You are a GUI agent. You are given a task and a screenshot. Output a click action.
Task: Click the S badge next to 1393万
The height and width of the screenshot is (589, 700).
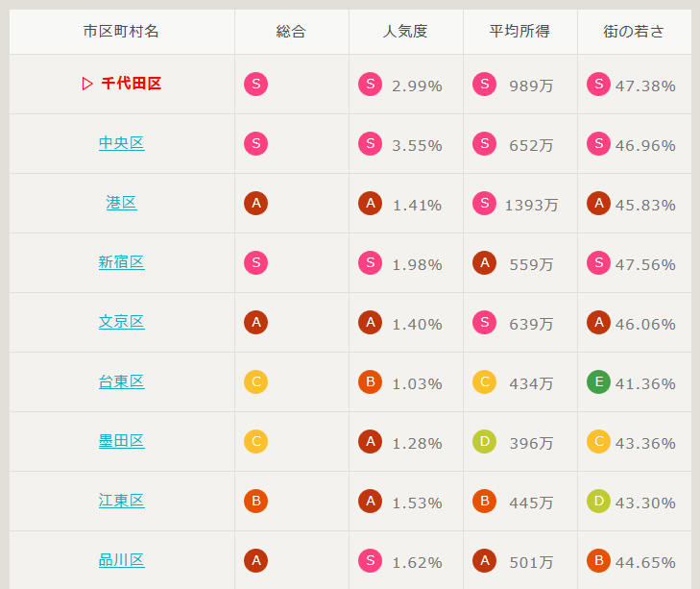pyautogui.click(x=484, y=203)
